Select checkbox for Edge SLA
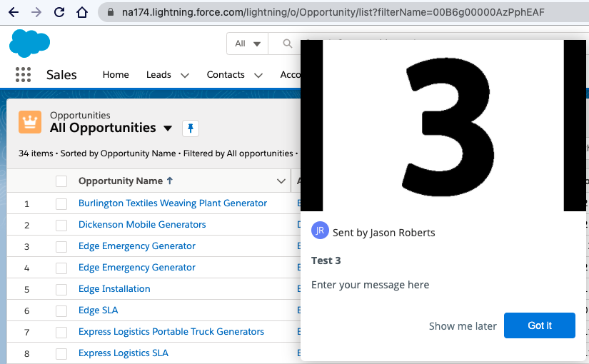 point(61,310)
